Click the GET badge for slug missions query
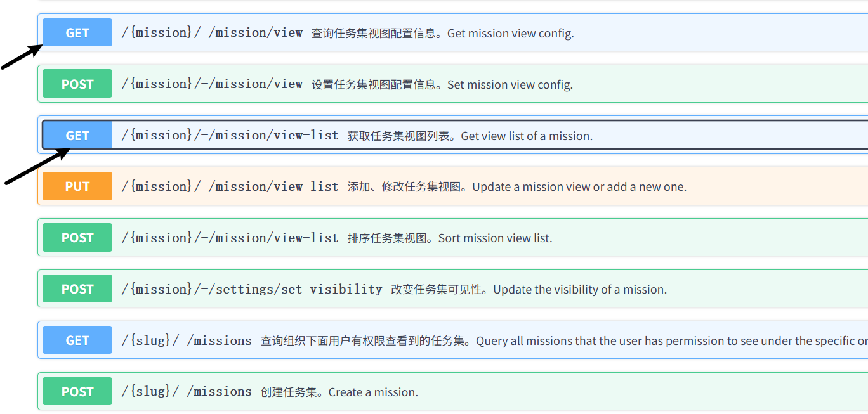 (x=77, y=340)
